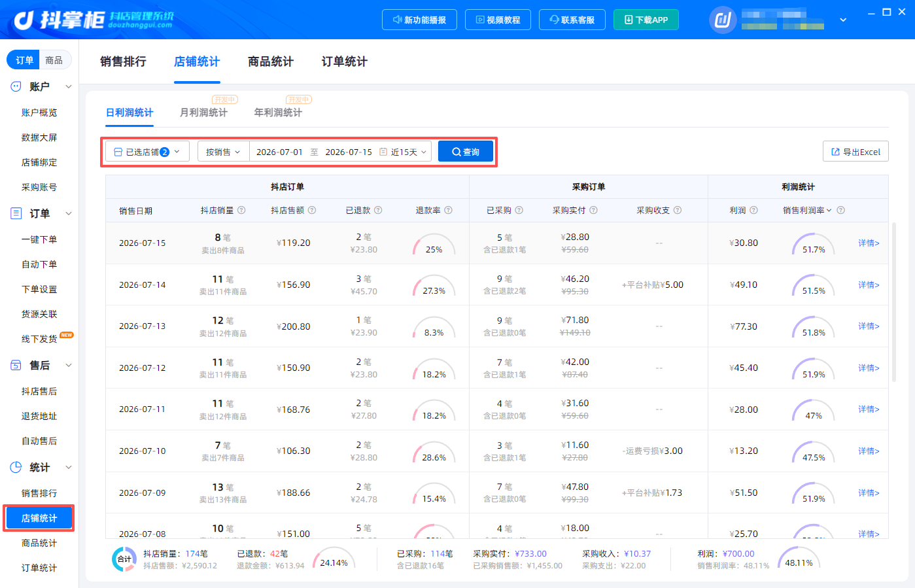Collapse the 统计 sidebar section chevron

(69, 467)
